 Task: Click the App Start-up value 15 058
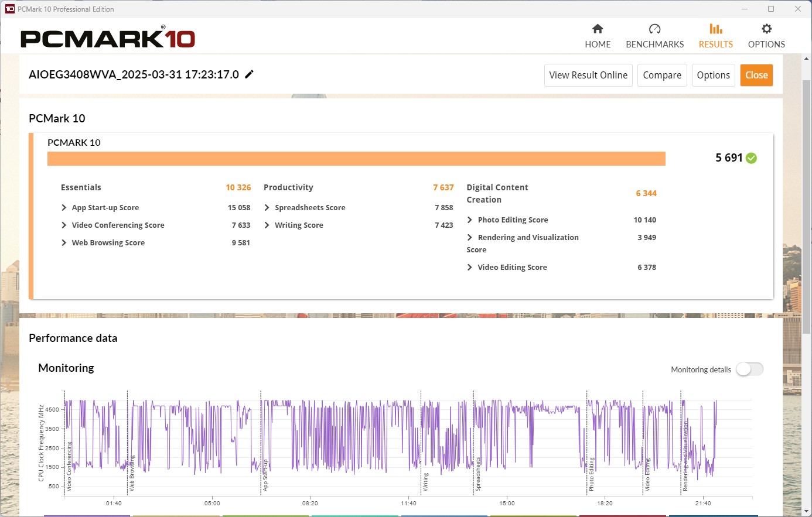(x=239, y=208)
